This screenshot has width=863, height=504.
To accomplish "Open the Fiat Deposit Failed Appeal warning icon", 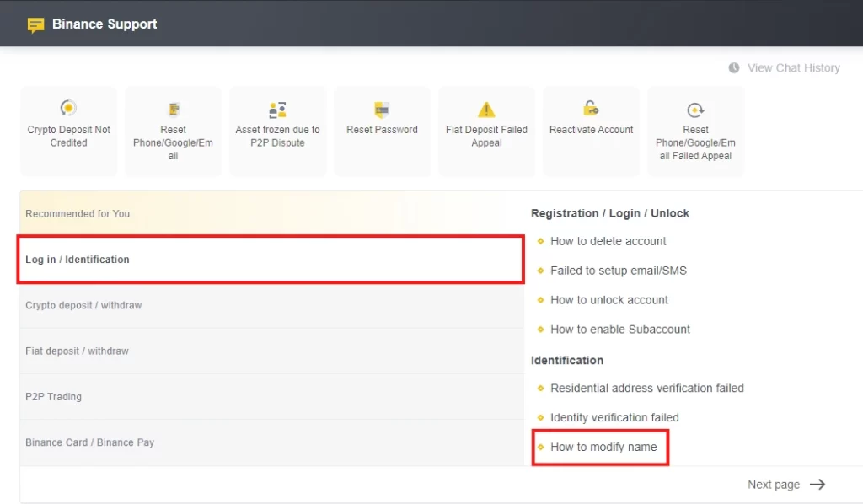I will point(486,110).
